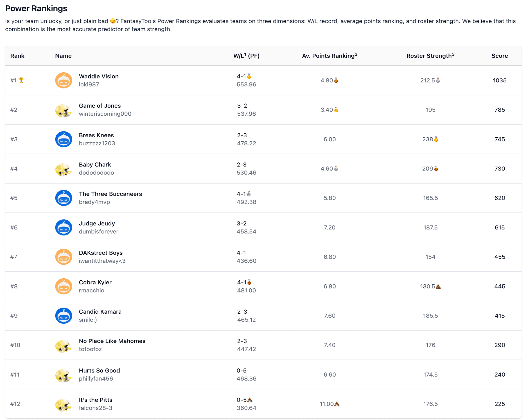Viewport: 528px width, 420px height.
Task: Click the poop emoji next to 11.00
Action: click(337, 404)
